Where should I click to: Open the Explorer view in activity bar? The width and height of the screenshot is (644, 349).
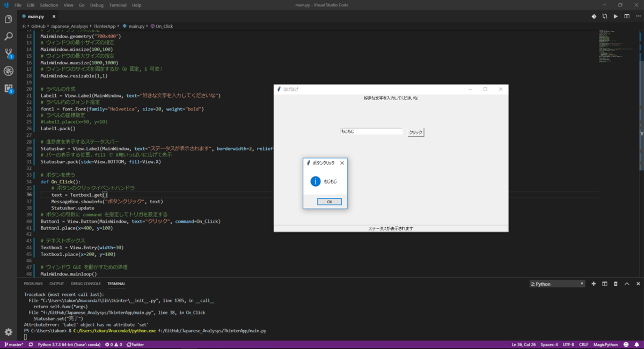(9, 20)
